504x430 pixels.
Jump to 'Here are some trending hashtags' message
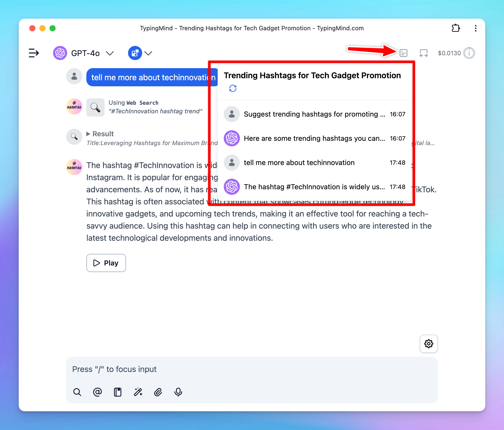pyautogui.click(x=314, y=138)
